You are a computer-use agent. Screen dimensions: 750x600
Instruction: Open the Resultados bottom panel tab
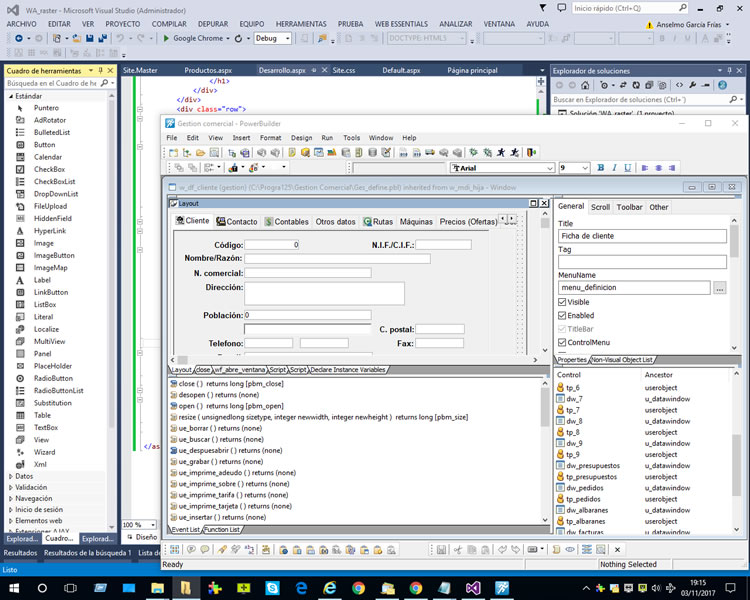[21, 553]
